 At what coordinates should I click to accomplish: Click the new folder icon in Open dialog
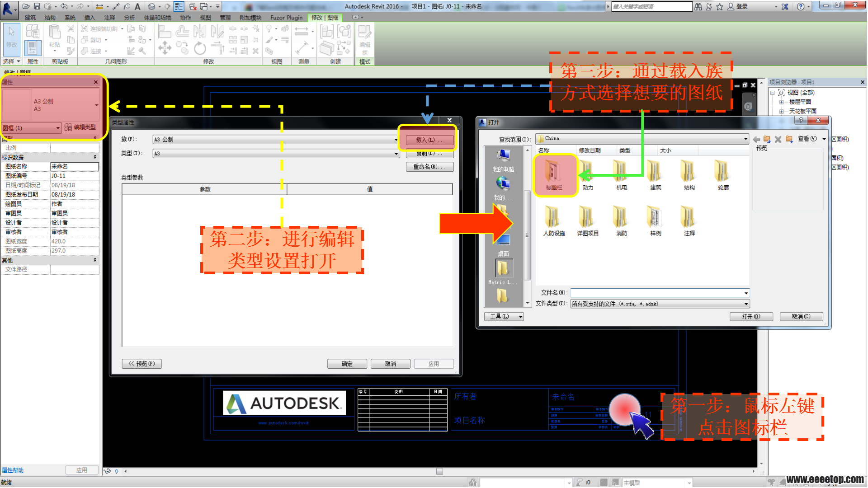(x=789, y=139)
